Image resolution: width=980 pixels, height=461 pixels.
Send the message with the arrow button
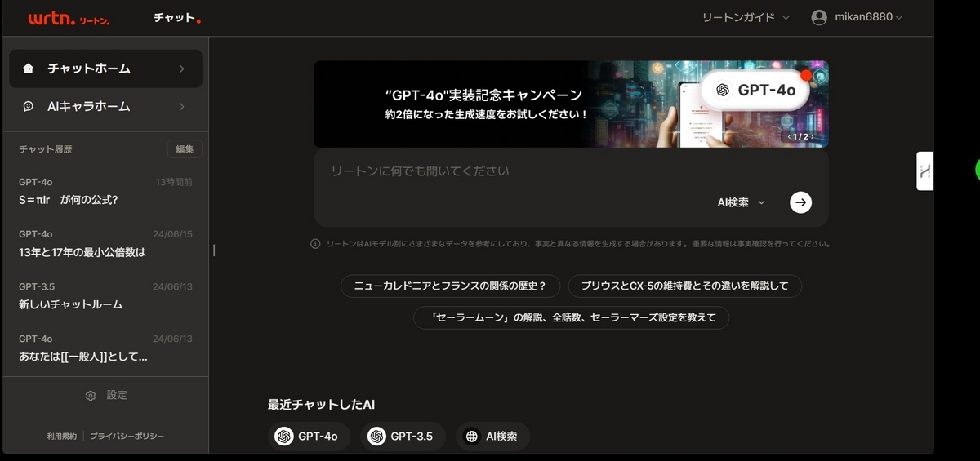(x=801, y=202)
